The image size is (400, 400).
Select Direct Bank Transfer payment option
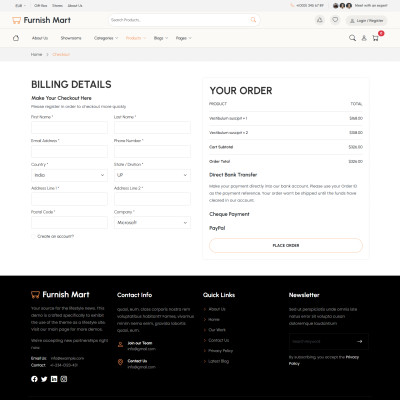233,175
